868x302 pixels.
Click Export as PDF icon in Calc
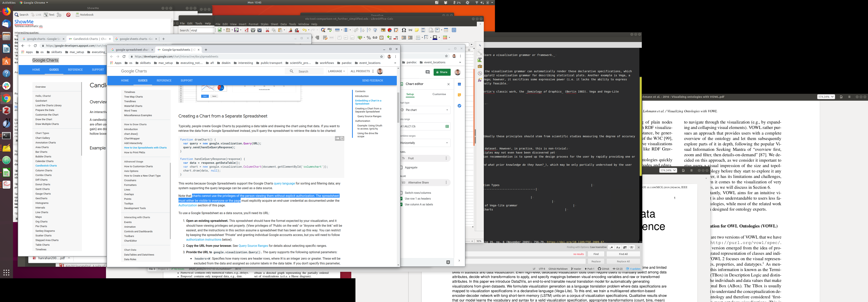(247, 30)
